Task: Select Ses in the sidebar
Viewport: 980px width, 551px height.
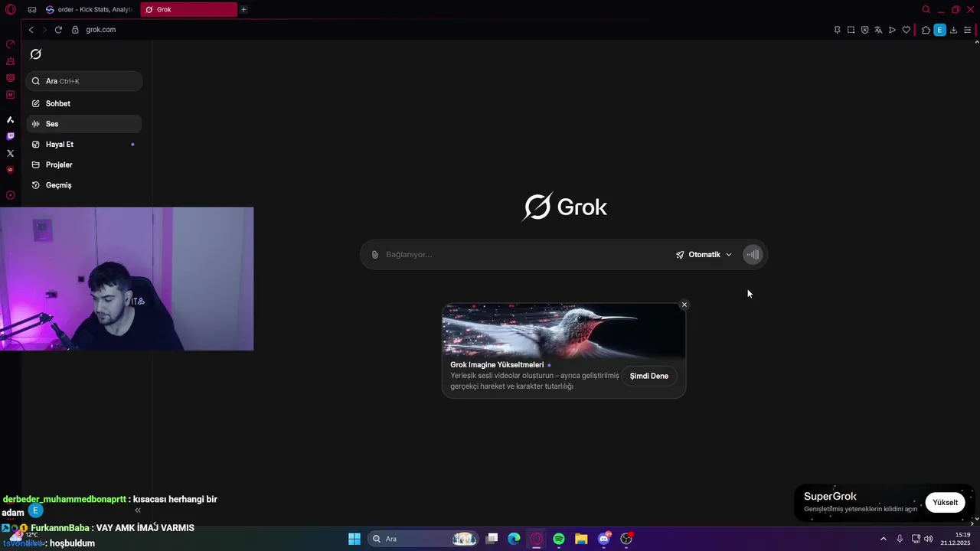Action: (84, 124)
